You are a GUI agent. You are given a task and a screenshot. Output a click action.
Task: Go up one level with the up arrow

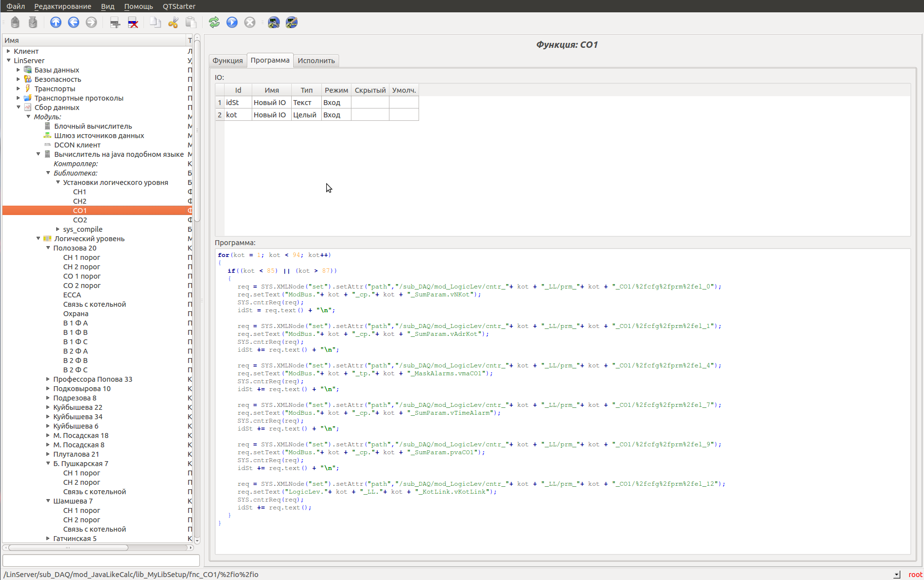tap(56, 22)
